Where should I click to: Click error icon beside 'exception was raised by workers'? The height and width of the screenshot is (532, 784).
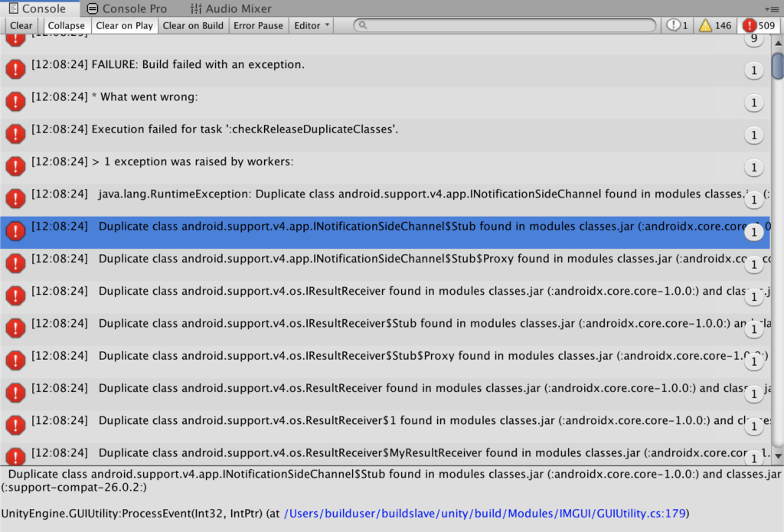click(x=15, y=165)
